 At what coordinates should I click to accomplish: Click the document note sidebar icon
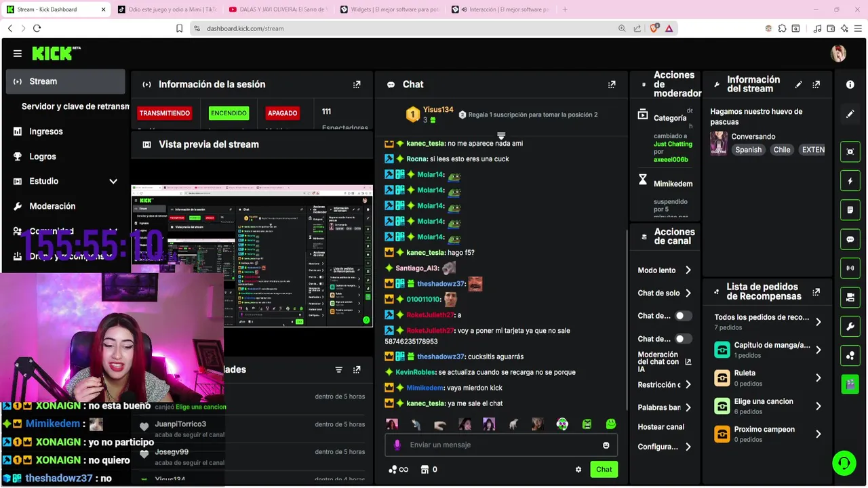850,210
